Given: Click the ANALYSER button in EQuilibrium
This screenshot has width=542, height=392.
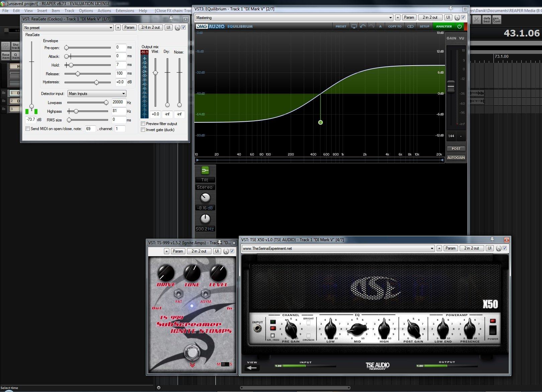Looking at the screenshot, I should coord(444,26).
